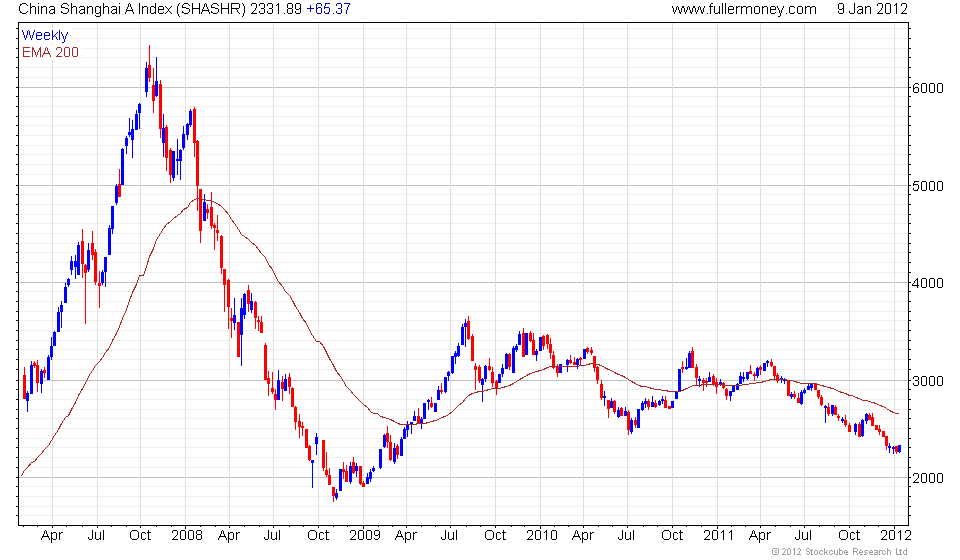
Task: Click the 2008 x-axis label
Action: 187,536
